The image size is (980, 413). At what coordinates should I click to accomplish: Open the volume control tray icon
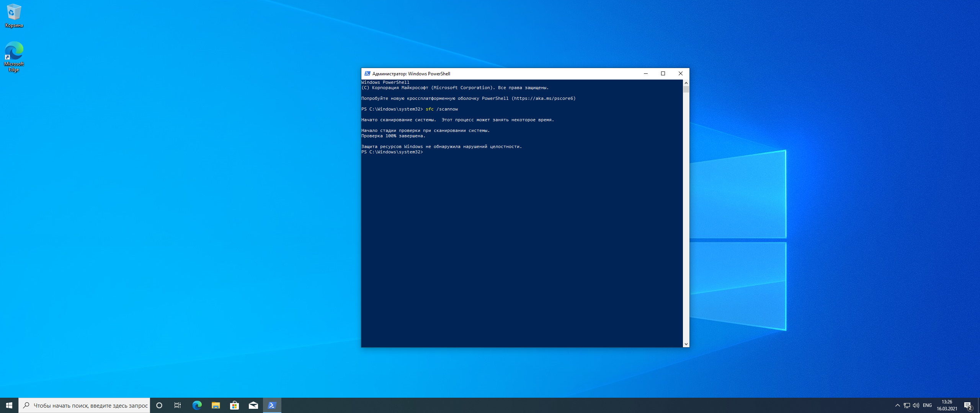(x=916, y=405)
